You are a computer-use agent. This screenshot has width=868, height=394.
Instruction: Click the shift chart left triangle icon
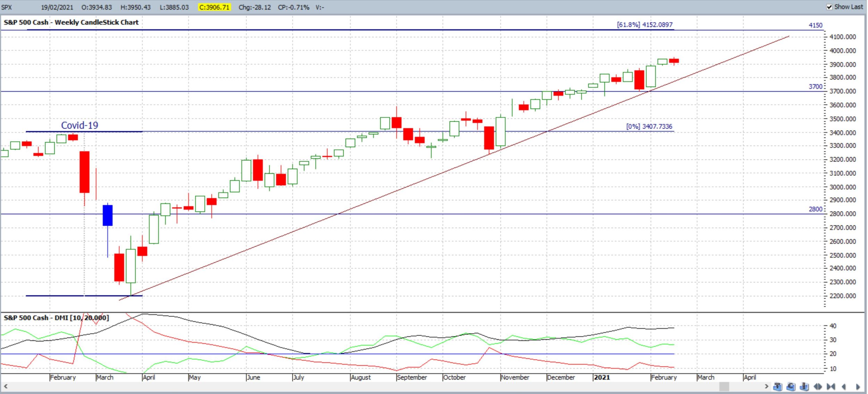click(844, 386)
